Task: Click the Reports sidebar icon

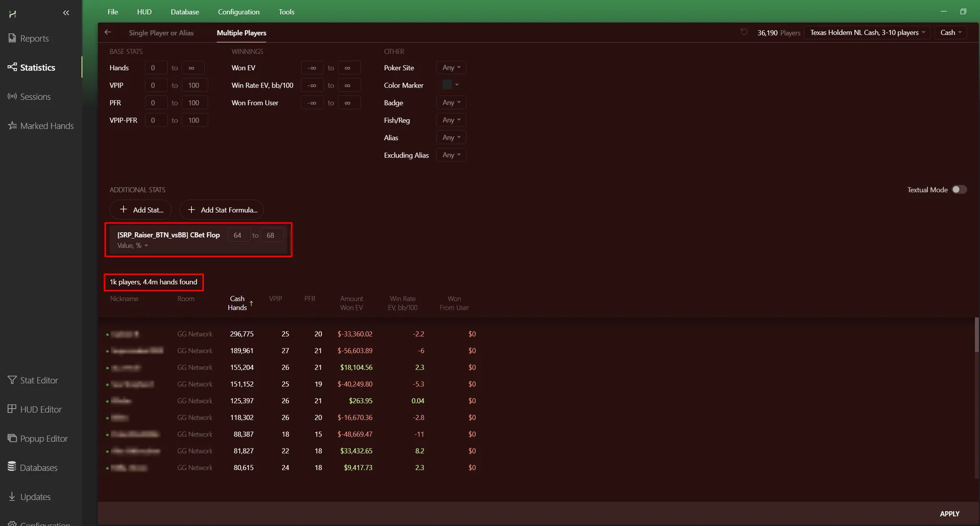Action: 12,38
